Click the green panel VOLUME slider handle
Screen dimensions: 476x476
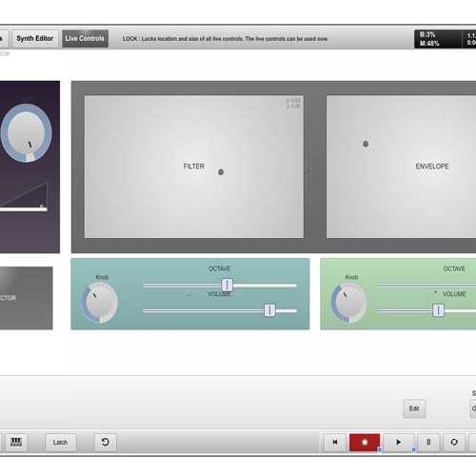(x=439, y=310)
